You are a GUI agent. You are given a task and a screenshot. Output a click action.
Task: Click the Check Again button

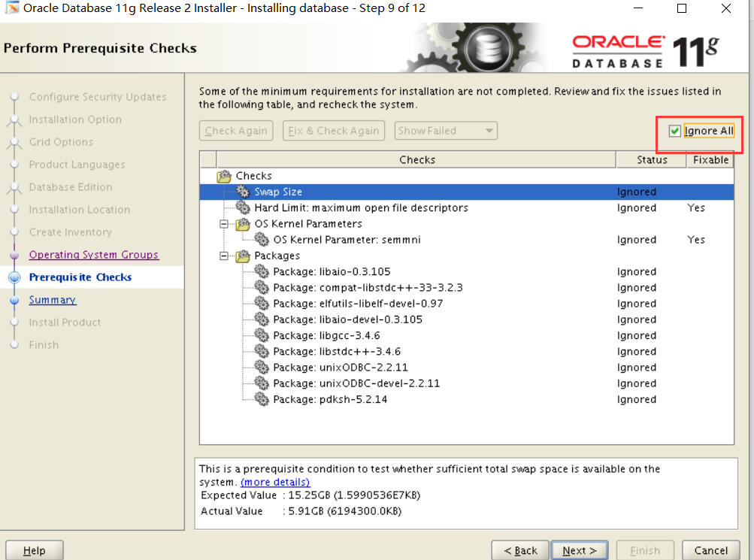click(x=236, y=131)
